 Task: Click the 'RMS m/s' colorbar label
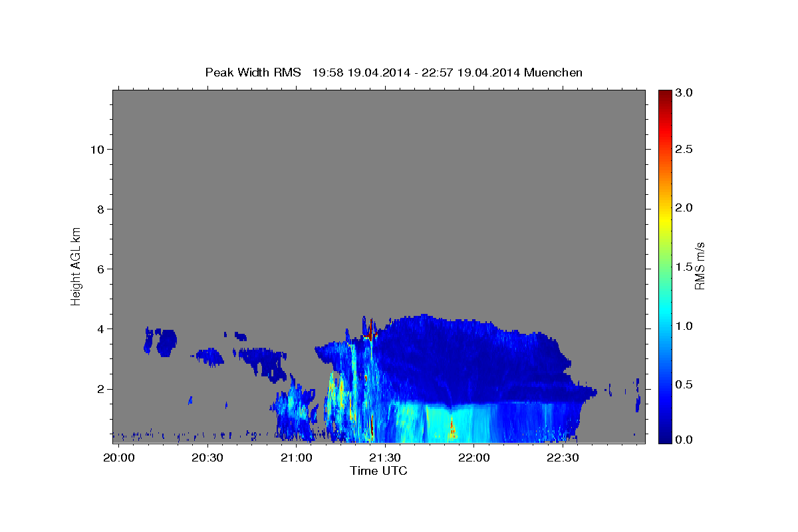click(699, 266)
